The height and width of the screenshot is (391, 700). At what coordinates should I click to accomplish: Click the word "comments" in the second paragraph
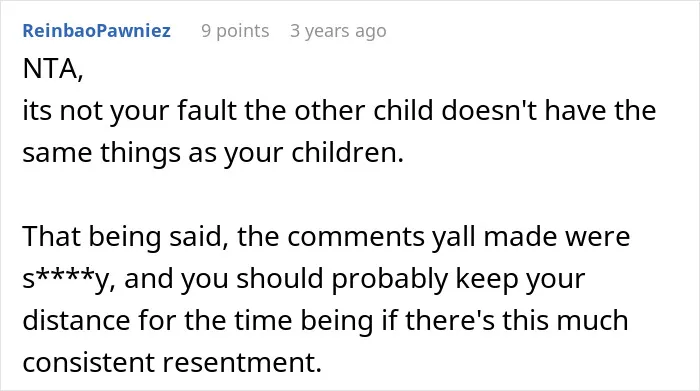pos(356,237)
